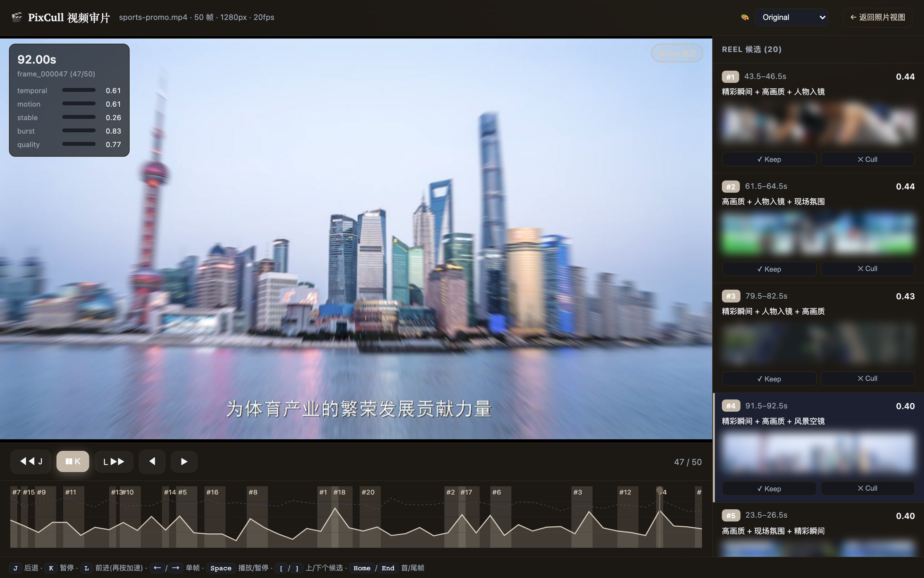Click the timeline playhead handle
Screen dimensions: 924x578
tap(659, 490)
